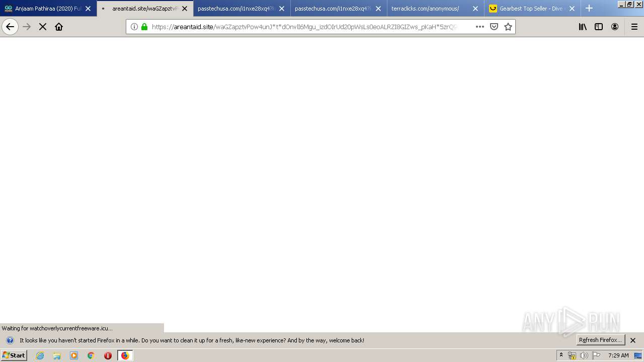
Task: Open the Windows Start menu
Action: (14, 355)
